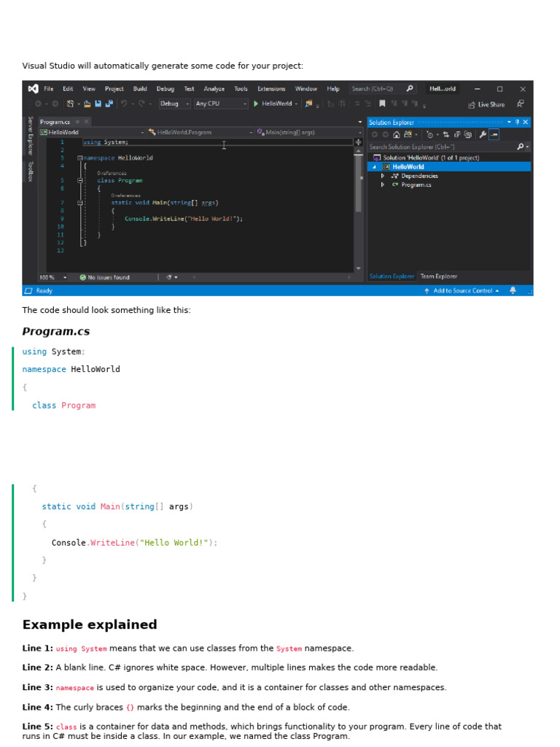Click Switch Views icon in Solution Explorer
The height and width of the screenshot is (747, 560).
click(x=408, y=135)
